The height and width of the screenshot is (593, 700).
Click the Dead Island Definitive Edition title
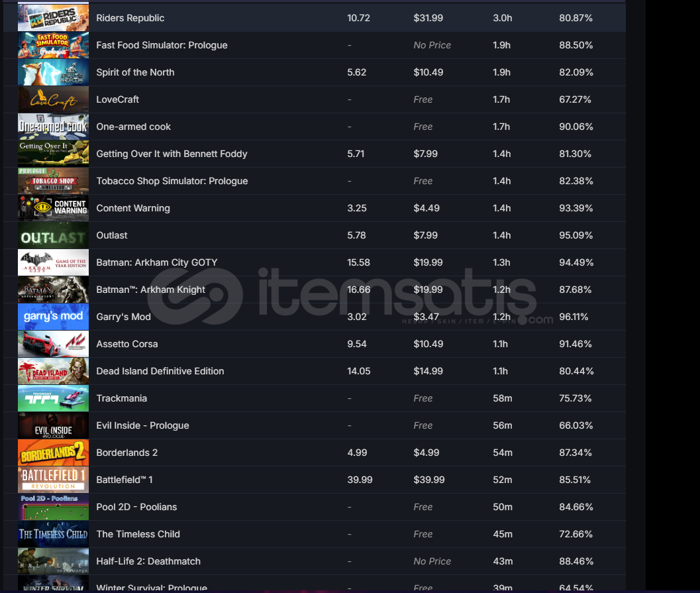pos(160,371)
